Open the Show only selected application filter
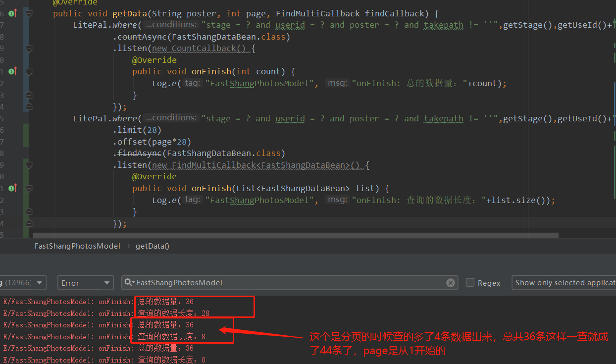 (x=564, y=282)
